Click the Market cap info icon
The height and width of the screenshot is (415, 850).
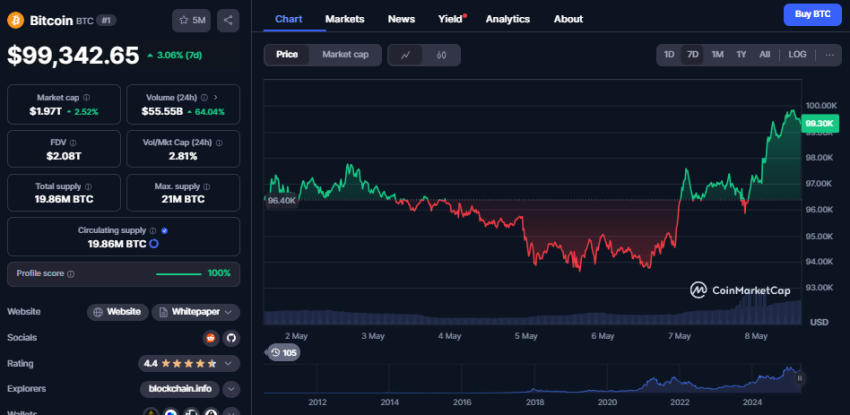click(x=86, y=98)
